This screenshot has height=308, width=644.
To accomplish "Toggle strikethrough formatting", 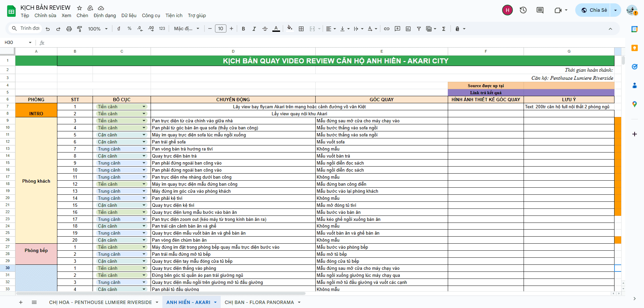I will tap(265, 29).
